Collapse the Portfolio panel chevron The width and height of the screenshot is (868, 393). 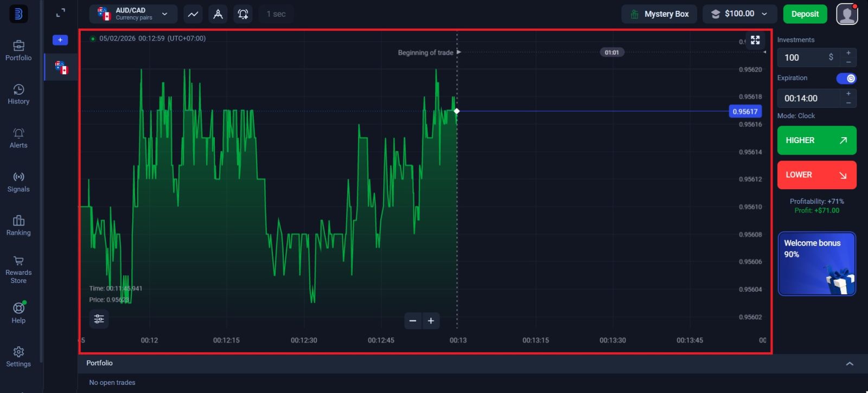click(850, 364)
